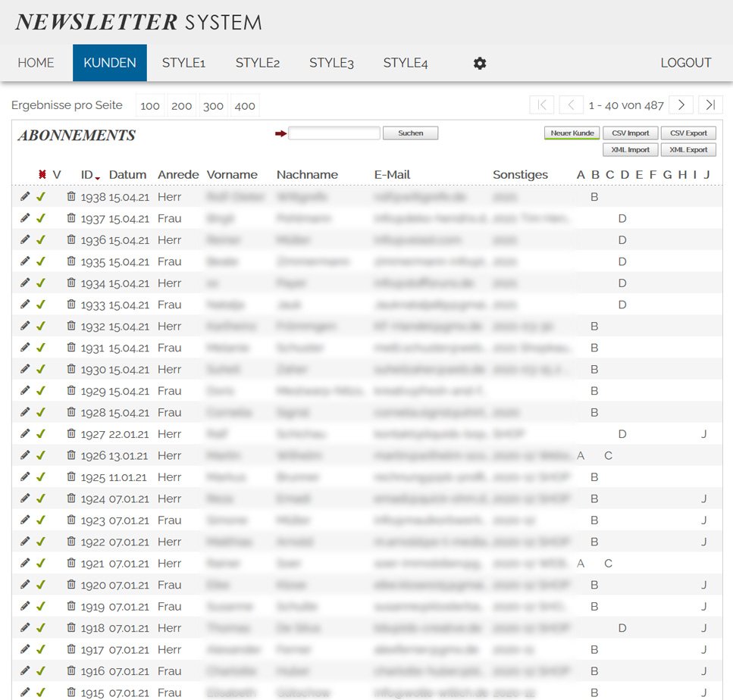Show 200 results per page
The image size is (733, 700).
pos(182,106)
